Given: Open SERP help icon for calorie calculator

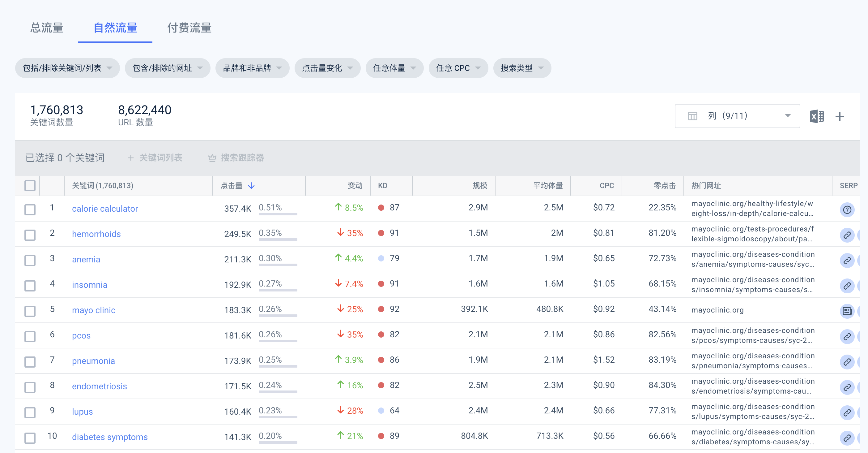Looking at the screenshot, I should point(847,210).
